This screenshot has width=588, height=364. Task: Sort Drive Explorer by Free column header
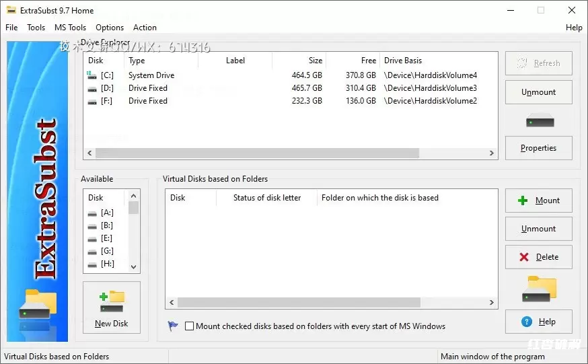click(x=353, y=61)
